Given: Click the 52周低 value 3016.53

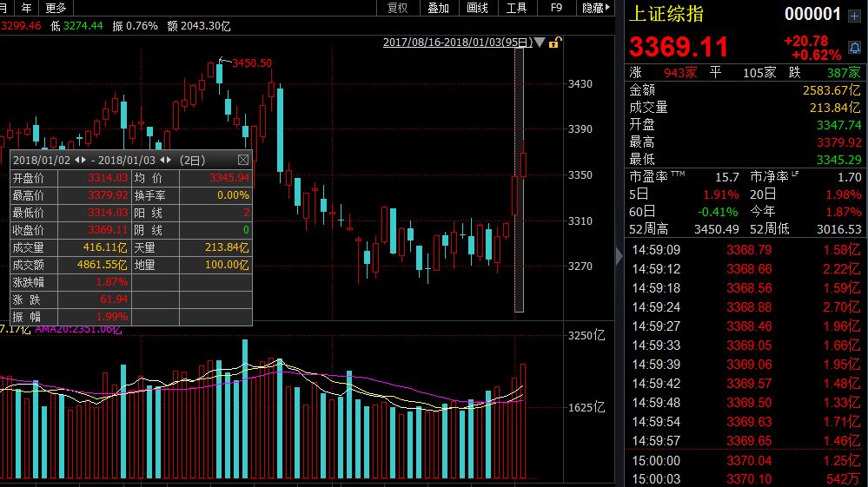Looking at the screenshot, I should click(x=838, y=229).
